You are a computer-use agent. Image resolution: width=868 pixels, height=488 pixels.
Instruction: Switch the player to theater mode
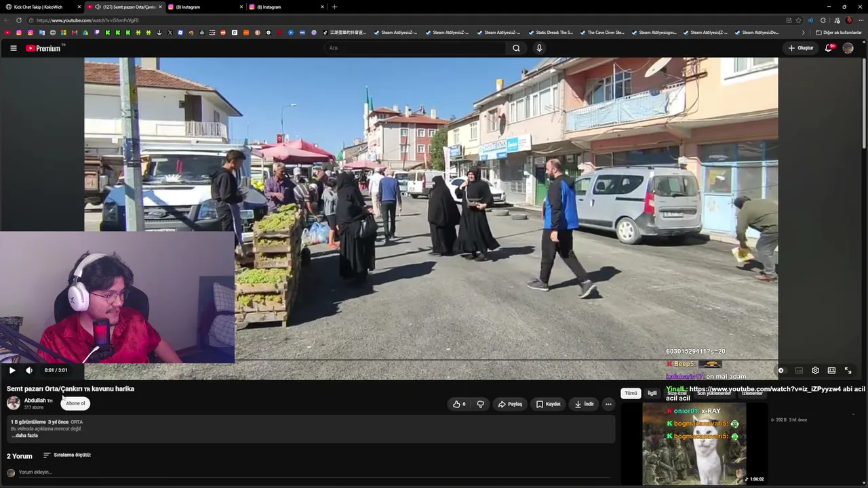tap(831, 371)
